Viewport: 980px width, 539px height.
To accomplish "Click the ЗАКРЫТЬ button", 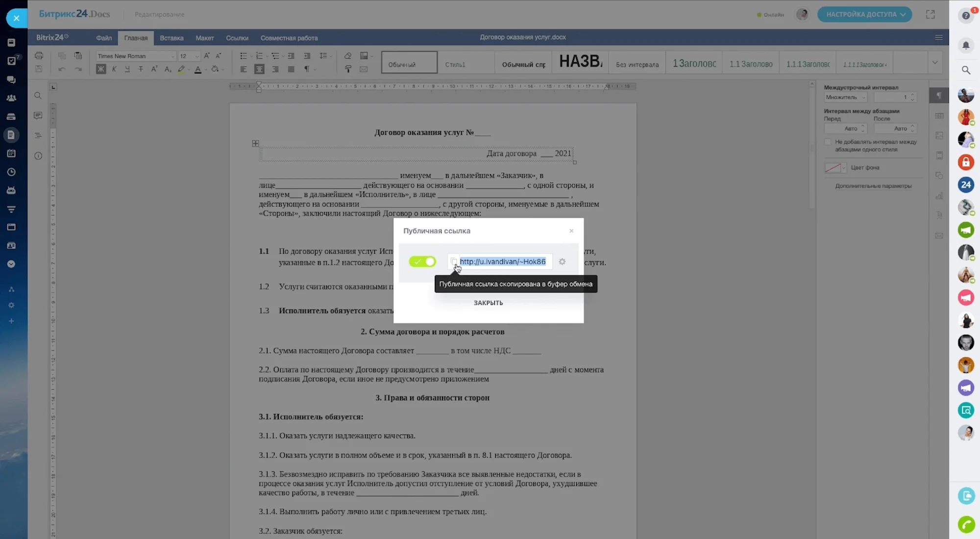I will tap(488, 303).
